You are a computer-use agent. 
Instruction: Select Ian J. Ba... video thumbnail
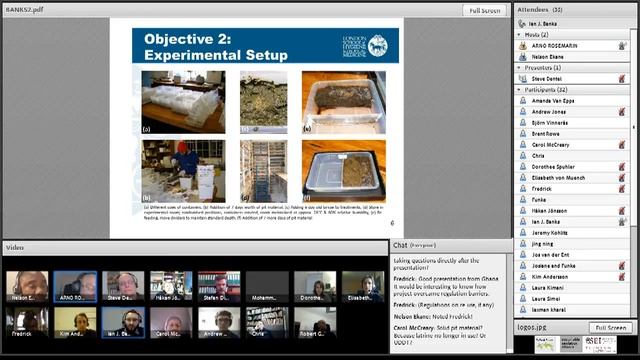click(123, 322)
